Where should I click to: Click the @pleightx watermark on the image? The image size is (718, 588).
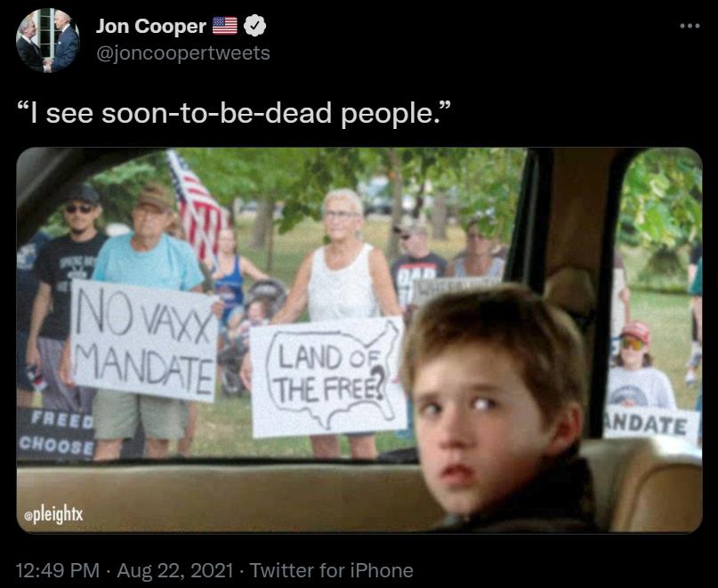coord(53,514)
